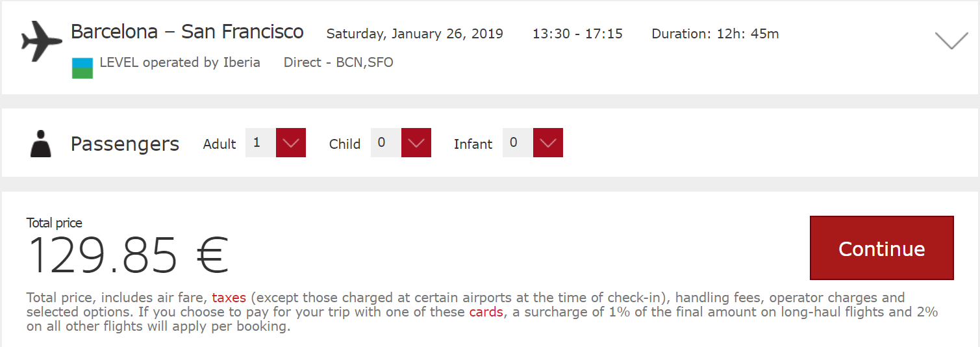
Task: Follow the cards link about surcharges
Action: [x=486, y=312]
